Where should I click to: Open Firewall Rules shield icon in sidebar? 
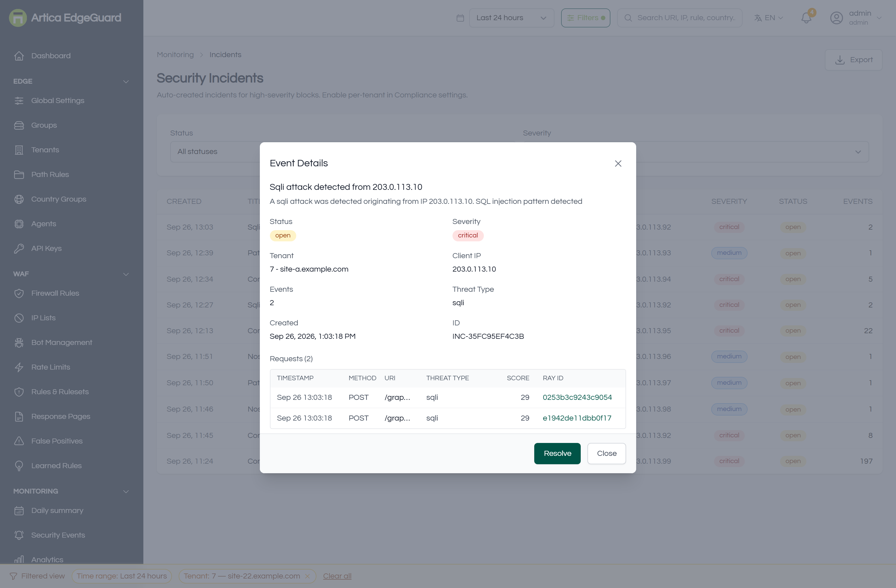(x=19, y=293)
